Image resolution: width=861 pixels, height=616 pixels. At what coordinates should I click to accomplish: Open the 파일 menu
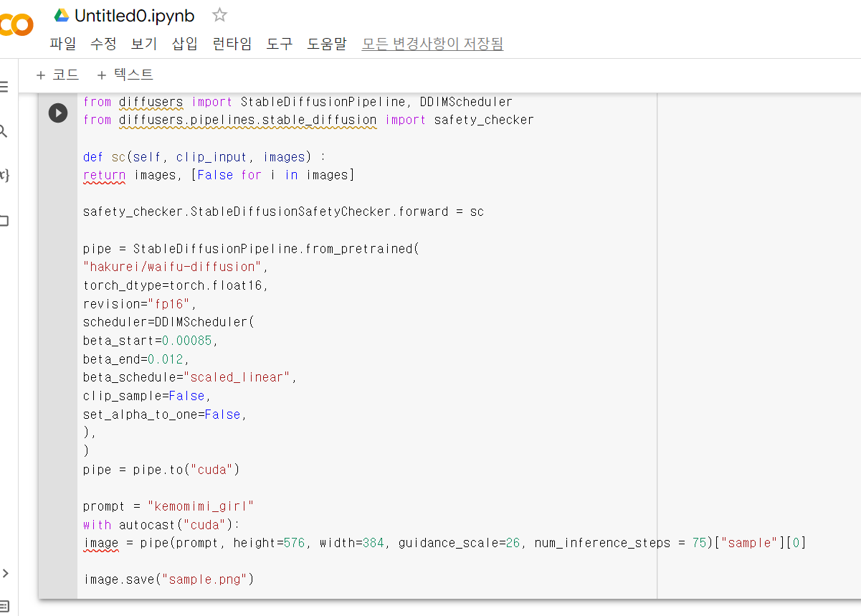coord(62,44)
